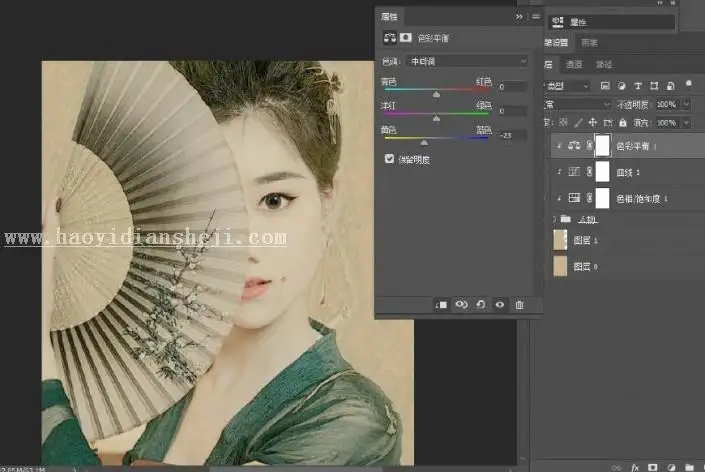Select the 图层 1 layer name

(x=585, y=240)
